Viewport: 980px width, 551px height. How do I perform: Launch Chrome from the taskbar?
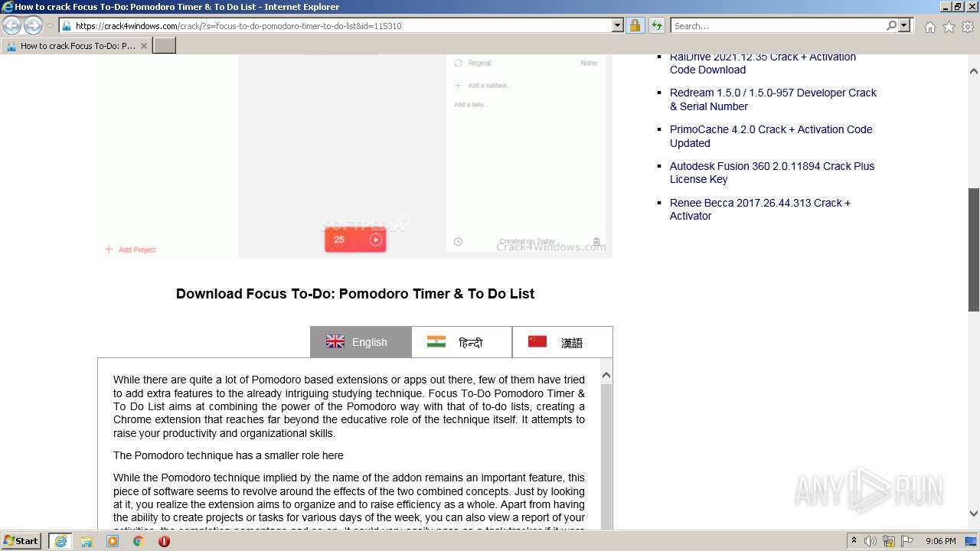click(139, 541)
